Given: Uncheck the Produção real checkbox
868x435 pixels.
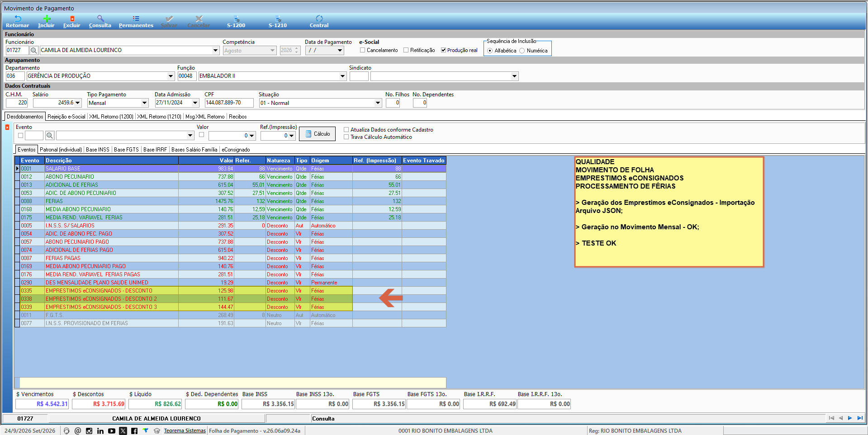Looking at the screenshot, I should (x=443, y=50).
